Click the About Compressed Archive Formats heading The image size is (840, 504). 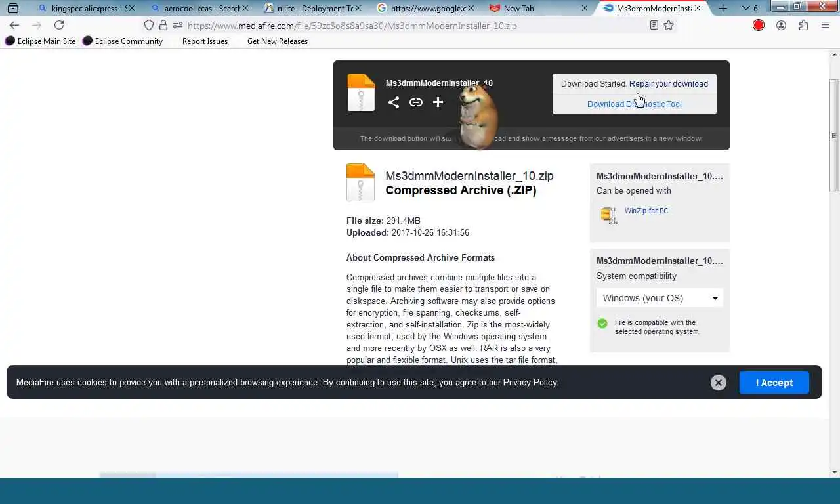(x=421, y=257)
